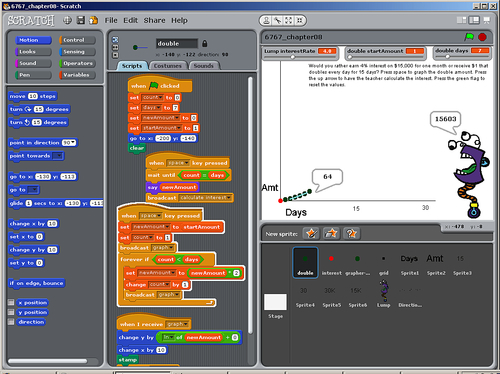This screenshot has height=374, width=500.
Task: Click the green flag to start scripts
Action: point(469,37)
